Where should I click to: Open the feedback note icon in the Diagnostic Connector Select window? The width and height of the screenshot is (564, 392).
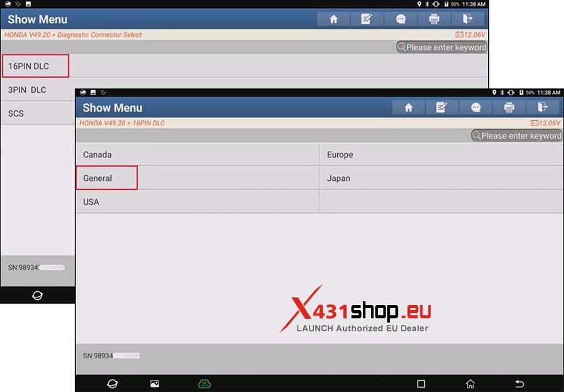click(x=367, y=19)
